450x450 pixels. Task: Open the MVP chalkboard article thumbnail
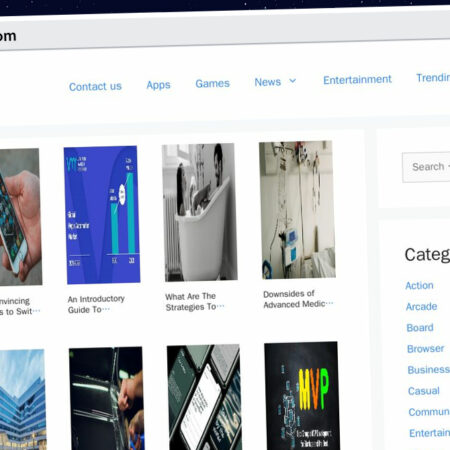[x=302, y=396]
